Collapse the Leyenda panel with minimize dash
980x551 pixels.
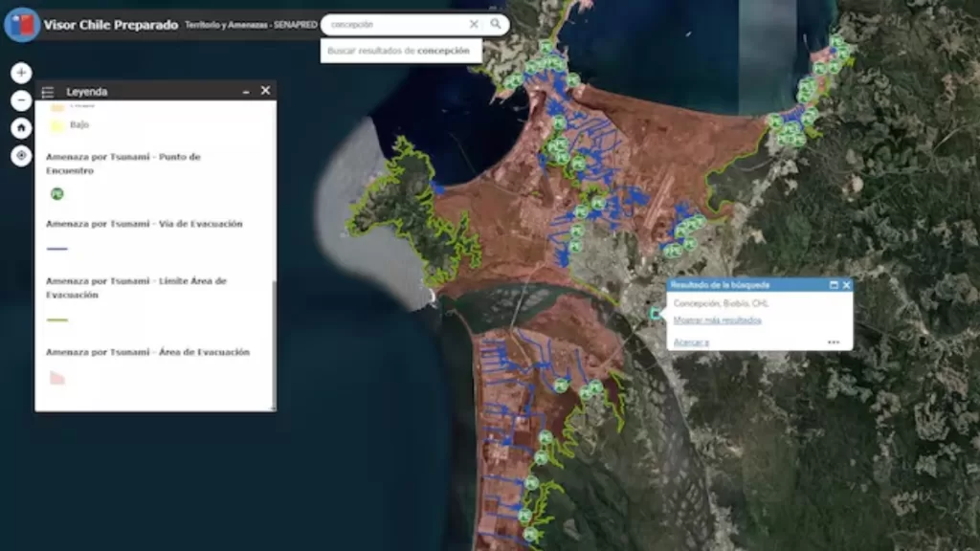coord(246,91)
